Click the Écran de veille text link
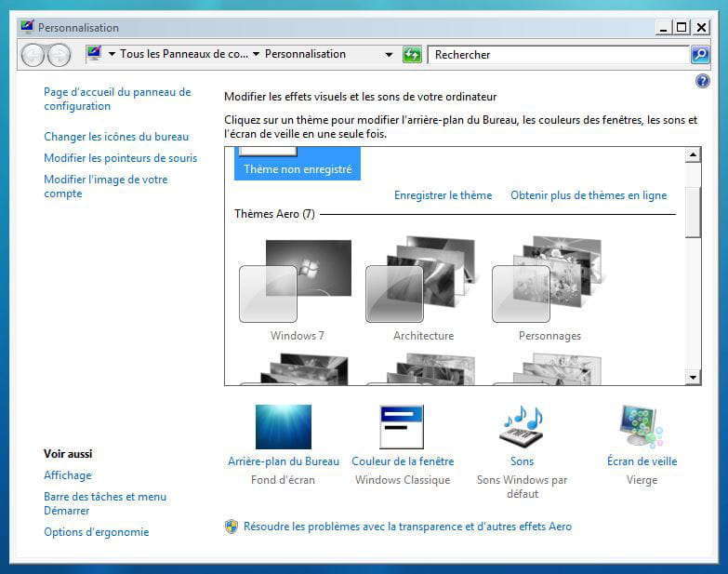Screen dimensions: 728x574 coord(642,461)
